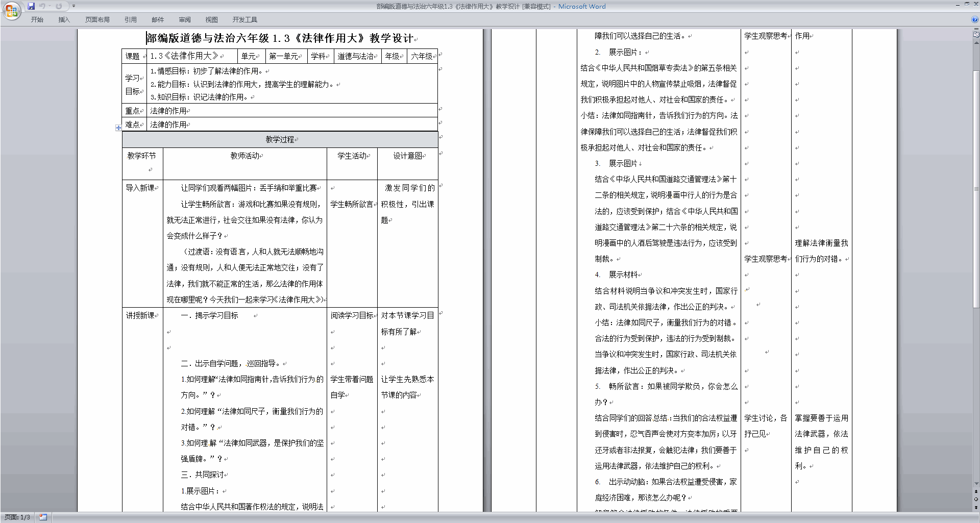This screenshot has width=980, height=523.
Task: Click 2. 展示图片 on second page
Action: click(619, 53)
